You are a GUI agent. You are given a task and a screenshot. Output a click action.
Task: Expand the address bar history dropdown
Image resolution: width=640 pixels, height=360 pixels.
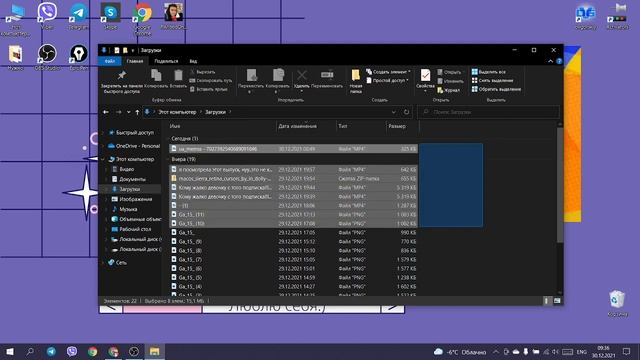point(393,112)
